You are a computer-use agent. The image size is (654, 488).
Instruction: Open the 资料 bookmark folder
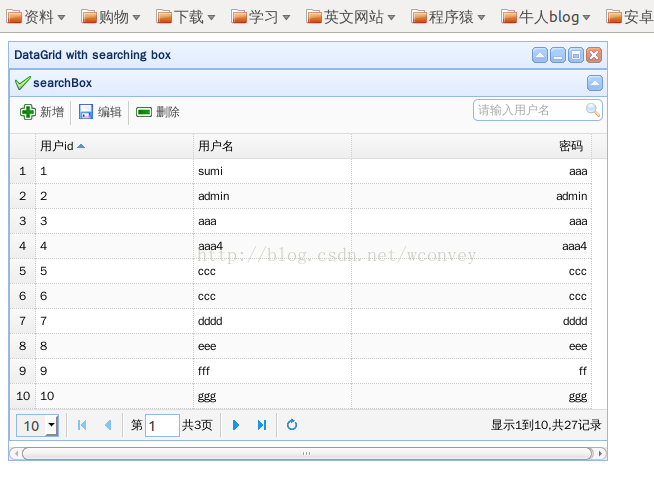(x=36, y=17)
